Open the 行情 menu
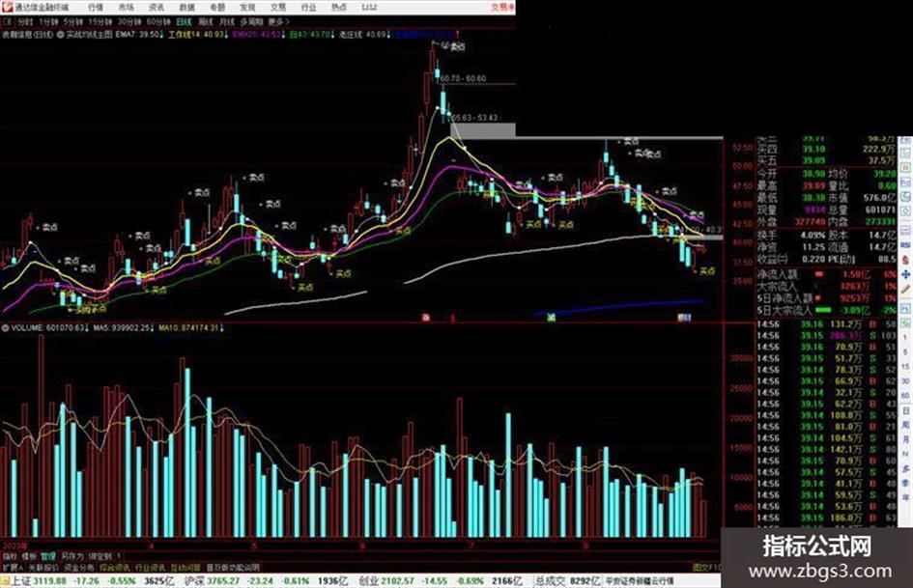The image size is (913, 588). 96,8
